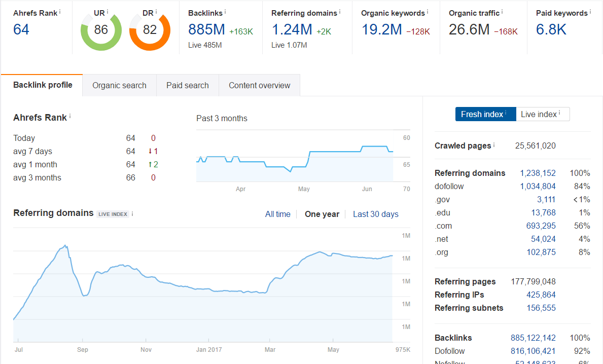603x364 pixels.
Task: Click info icon beside Organic keywords
Action: coord(427,12)
